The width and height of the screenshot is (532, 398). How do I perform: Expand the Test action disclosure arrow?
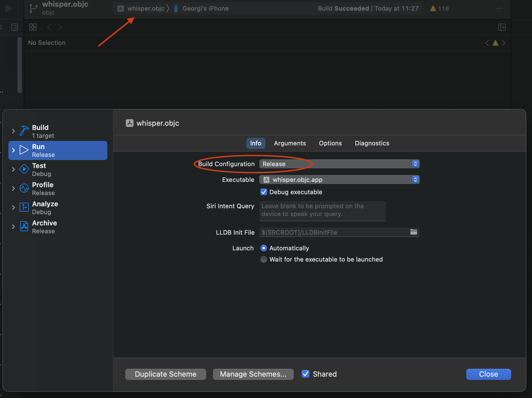coord(13,169)
